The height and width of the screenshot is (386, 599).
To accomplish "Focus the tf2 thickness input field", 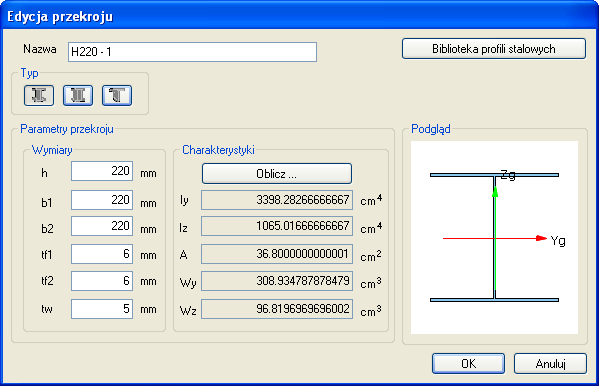I will point(102,281).
